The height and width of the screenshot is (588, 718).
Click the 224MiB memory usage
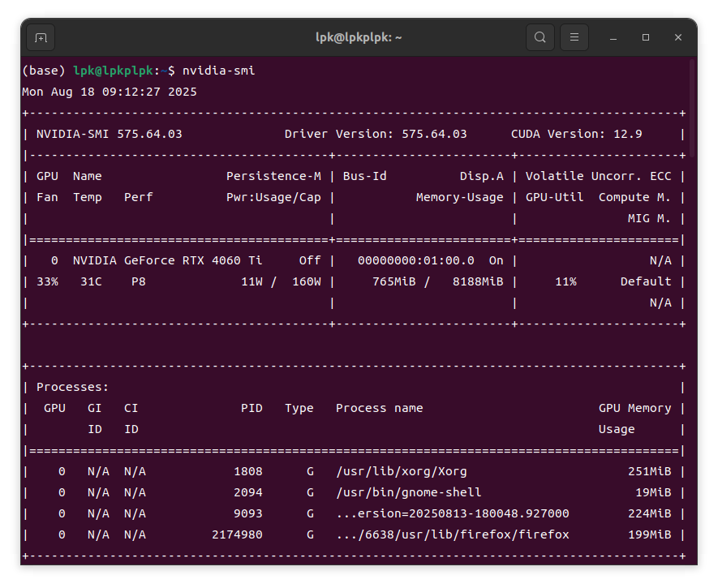point(649,513)
